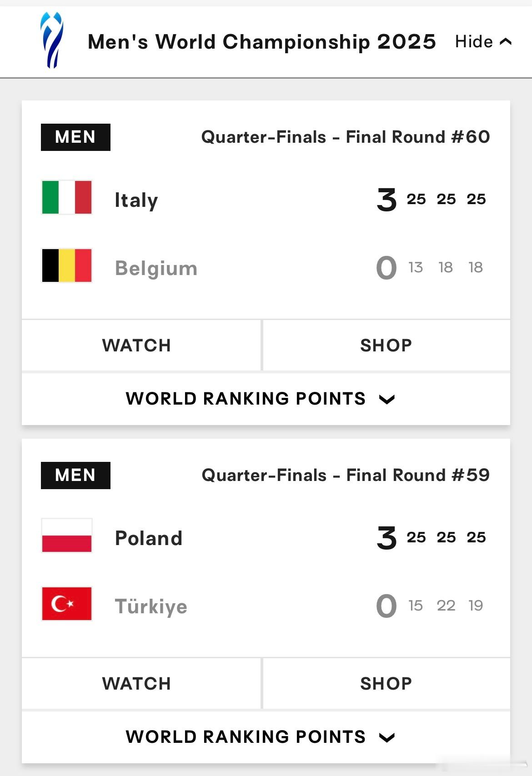Open Quarter-Finals Final Round #60 title
The image size is (532, 776).
point(346,137)
